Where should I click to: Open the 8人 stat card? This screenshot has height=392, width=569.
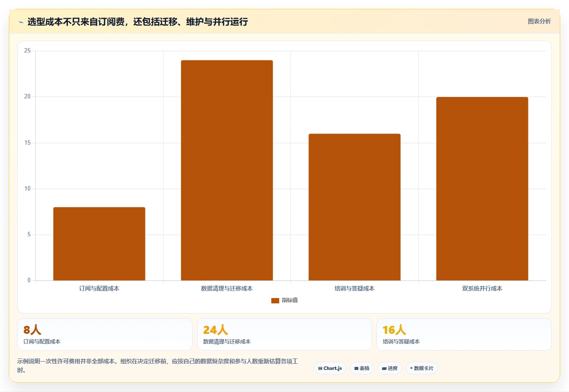105,334
